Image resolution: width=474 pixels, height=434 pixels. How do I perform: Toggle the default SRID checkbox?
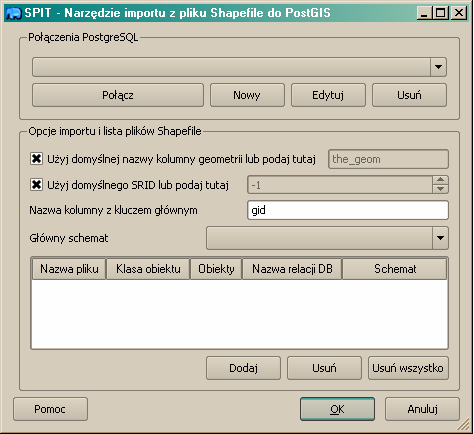[x=36, y=184]
